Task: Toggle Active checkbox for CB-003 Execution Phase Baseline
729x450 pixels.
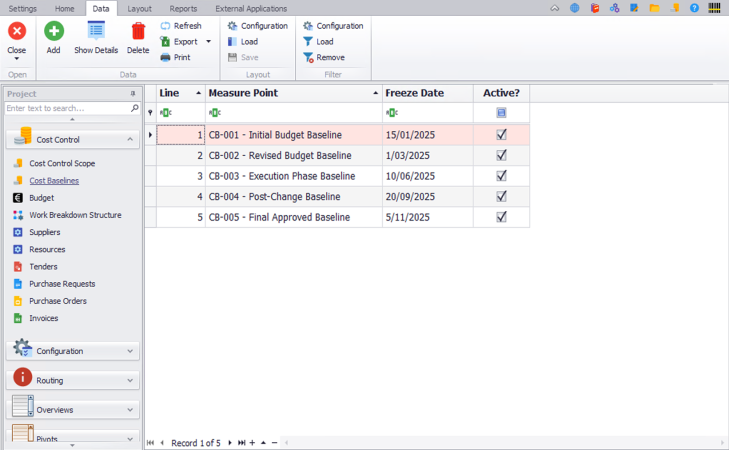Action: [x=501, y=176]
